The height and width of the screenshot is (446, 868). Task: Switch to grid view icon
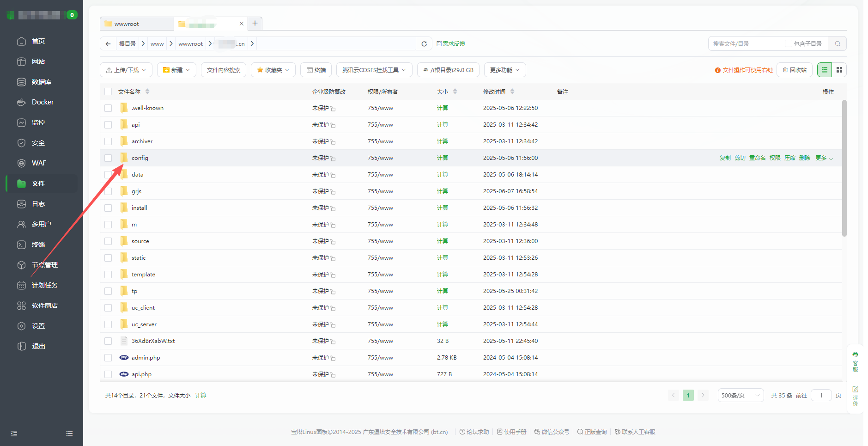pos(839,70)
